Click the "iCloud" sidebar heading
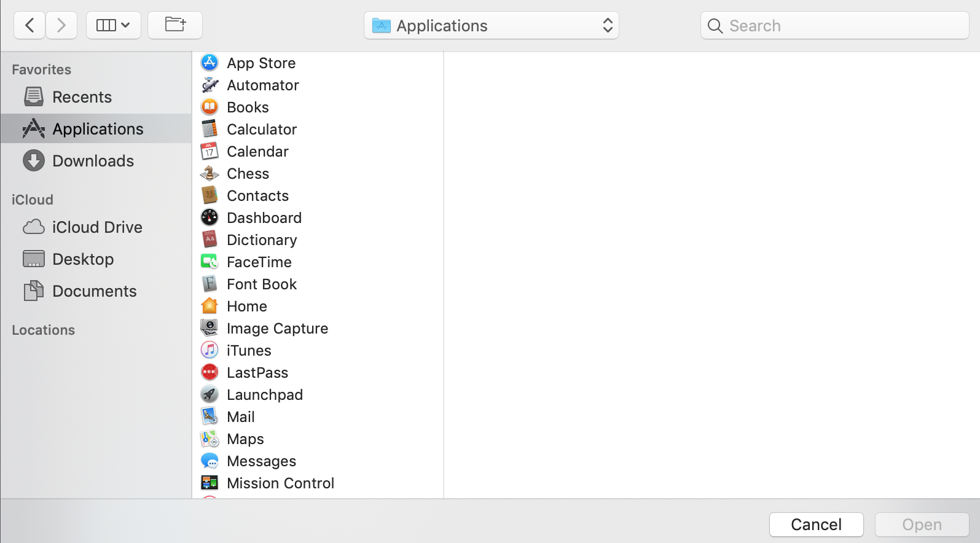 33,200
